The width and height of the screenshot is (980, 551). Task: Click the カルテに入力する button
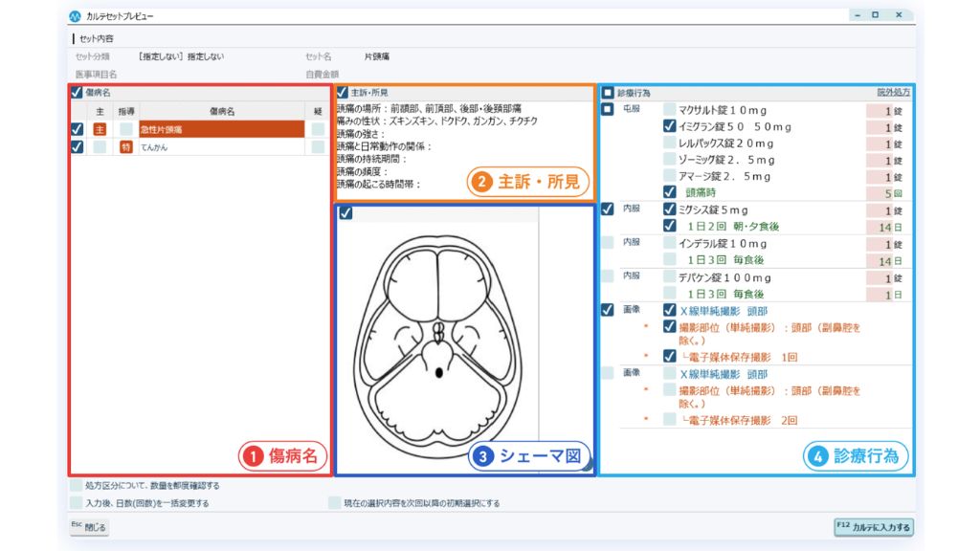click(872, 527)
